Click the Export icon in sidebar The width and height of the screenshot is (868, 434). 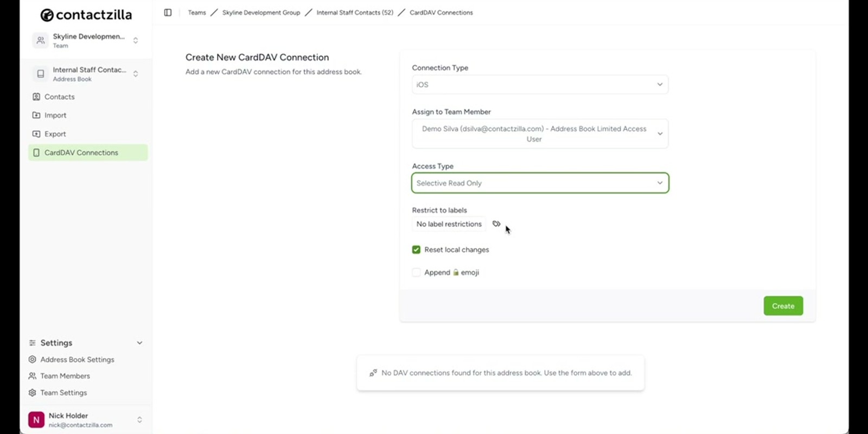(x=36, y=134)
